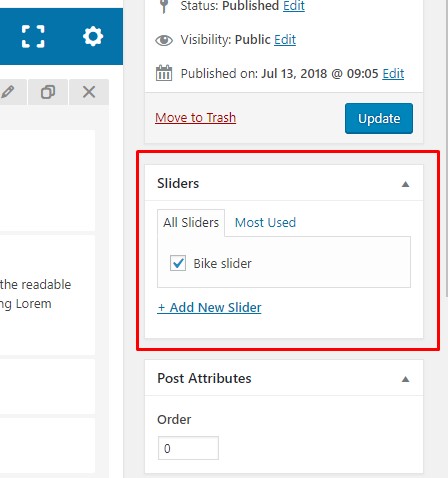Click the duplicate element icon
Screen dimensions: 448x478
point(48,92)
